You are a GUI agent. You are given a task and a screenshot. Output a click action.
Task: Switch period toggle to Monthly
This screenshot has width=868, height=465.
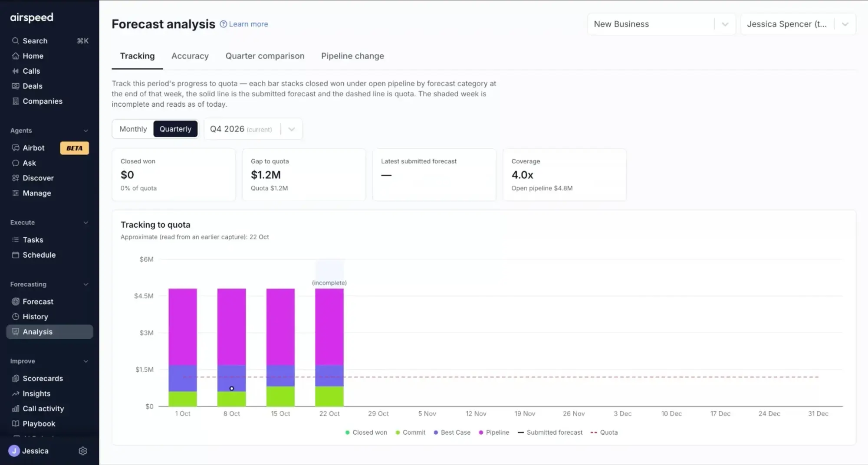[x=133, y=129]
